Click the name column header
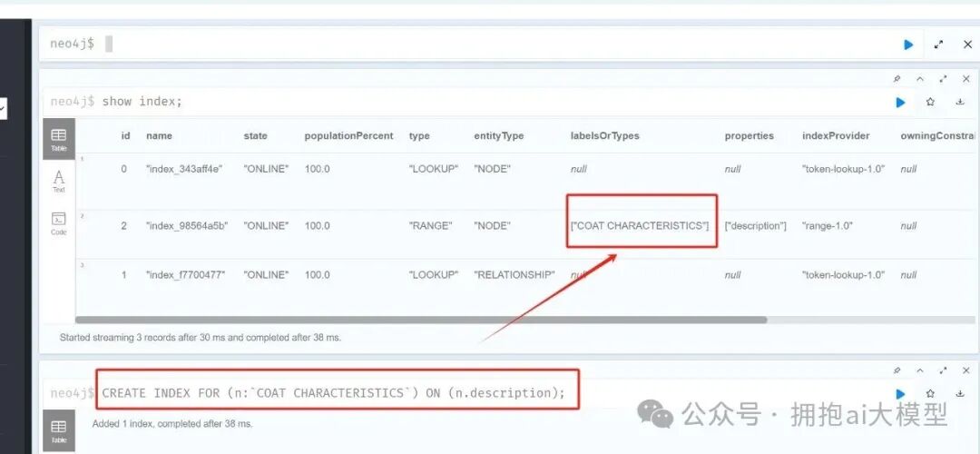 pyautogui.click(x=159, y=135)
